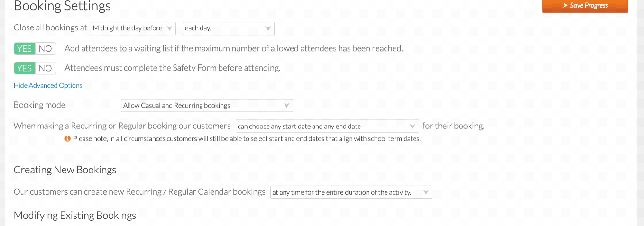Click the orange info icon beside Please note
This screenshot has height=226, width=644.
click(x=68, y=139)
